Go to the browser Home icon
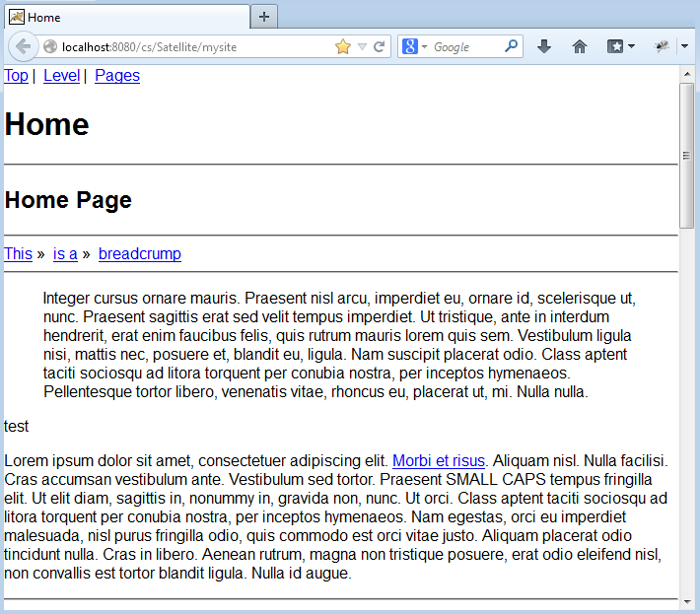 (x=580, y=46)
